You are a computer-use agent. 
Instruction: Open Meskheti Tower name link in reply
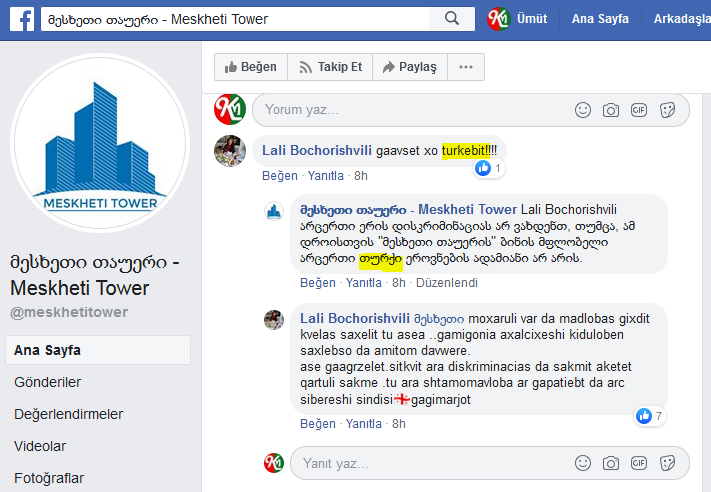coord(408,209)
